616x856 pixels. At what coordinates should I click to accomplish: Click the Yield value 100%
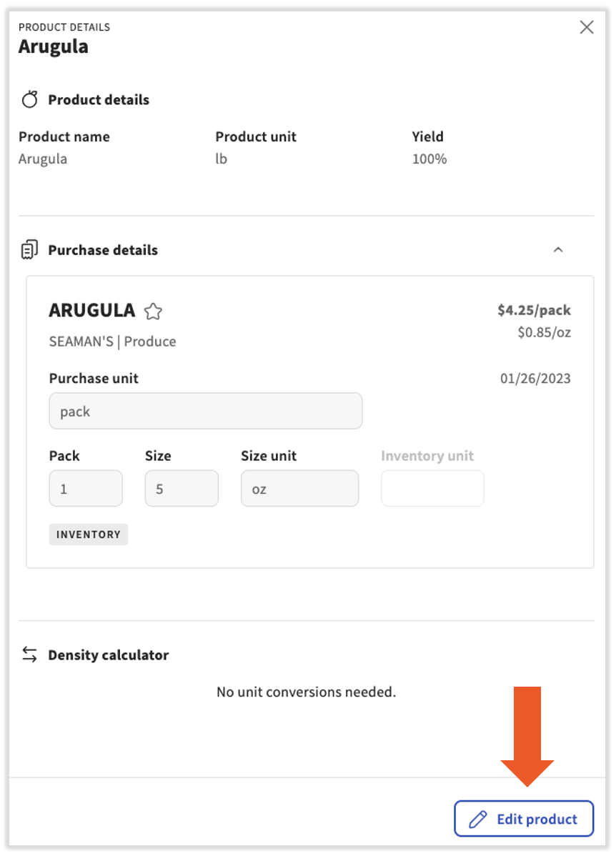(429, 159)
